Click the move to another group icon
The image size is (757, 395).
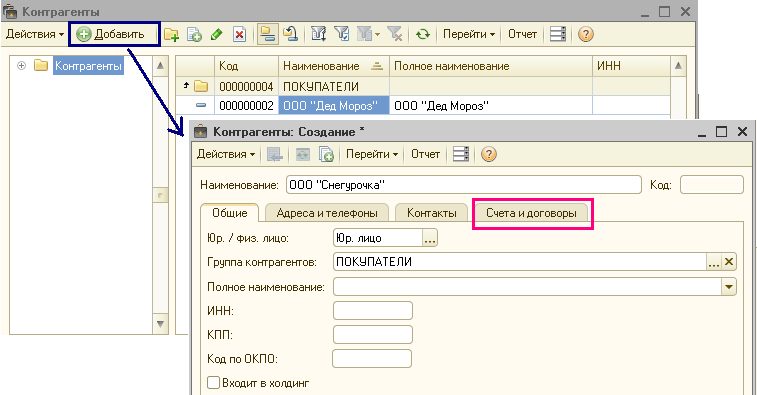tap(290, 34)
